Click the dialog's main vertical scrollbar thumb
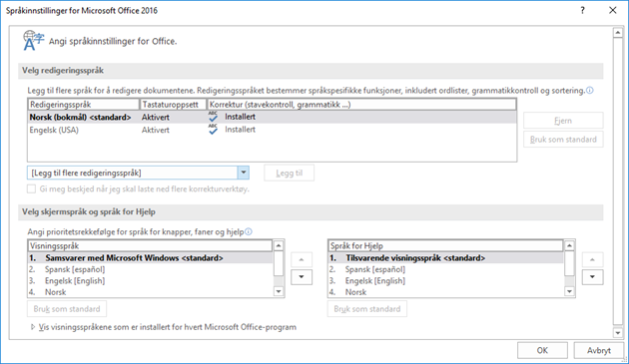 [x=618, y=182]
